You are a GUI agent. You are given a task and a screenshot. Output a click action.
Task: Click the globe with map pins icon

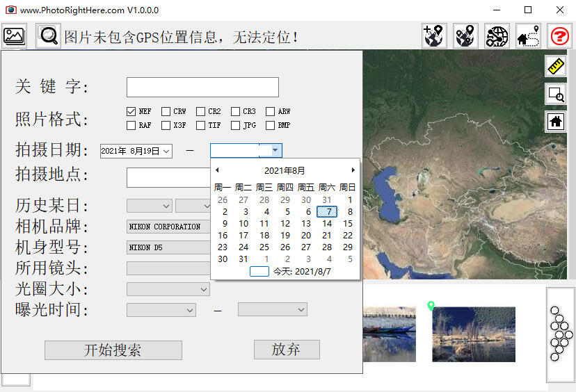pos(465,36)
